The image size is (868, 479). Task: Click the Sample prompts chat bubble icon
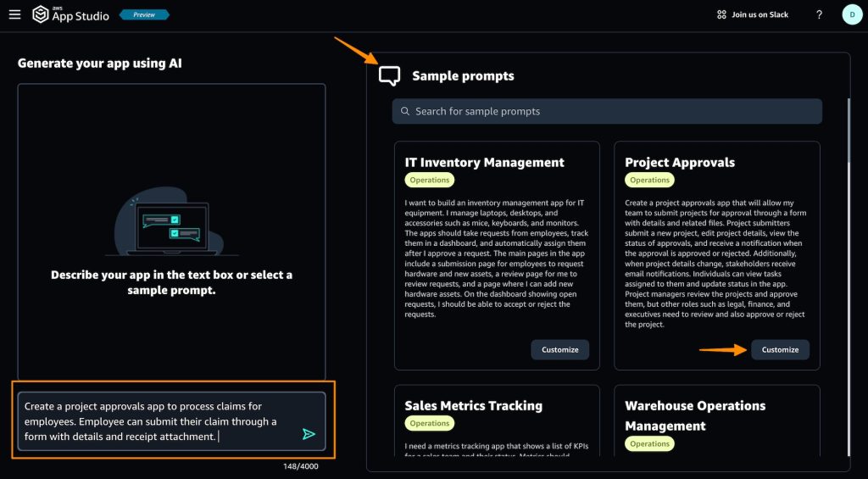click(x=389, y=75)
